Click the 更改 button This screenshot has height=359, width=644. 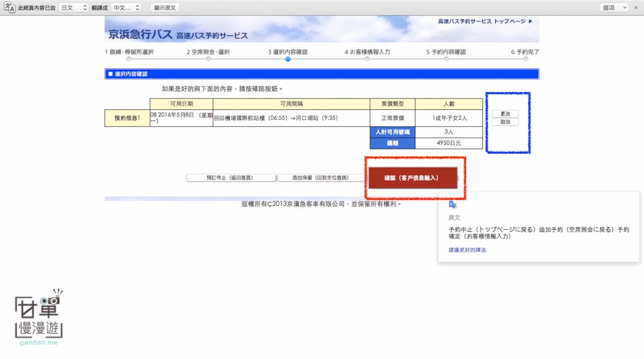coord(505,114)
